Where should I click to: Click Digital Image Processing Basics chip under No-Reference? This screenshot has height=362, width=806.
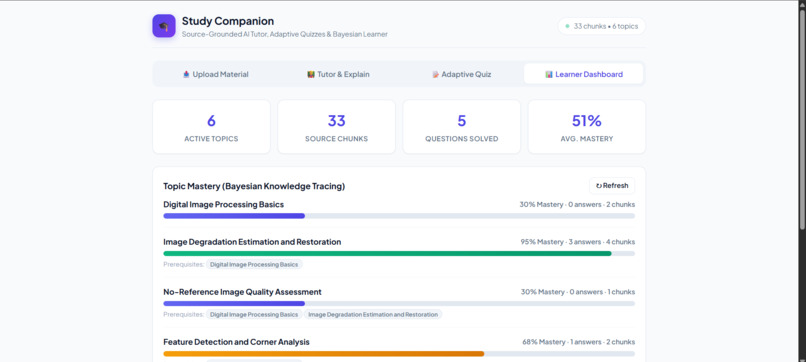point(254,314)
